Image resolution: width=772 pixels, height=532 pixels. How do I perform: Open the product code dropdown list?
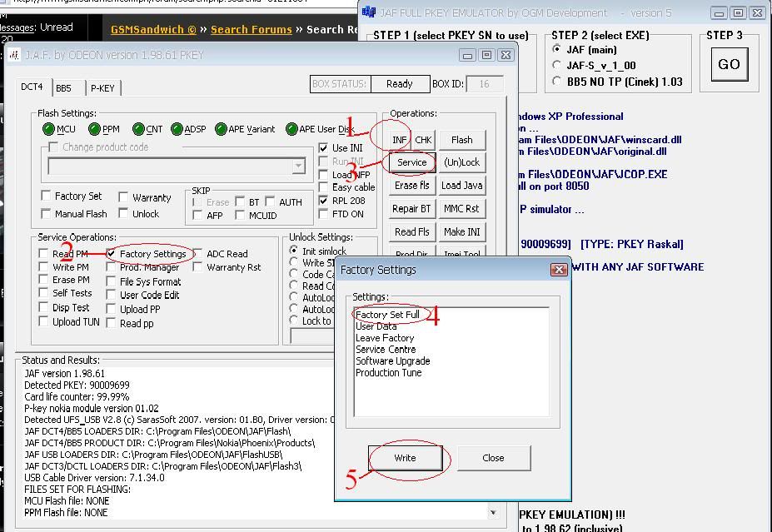(x=298, y=167)
